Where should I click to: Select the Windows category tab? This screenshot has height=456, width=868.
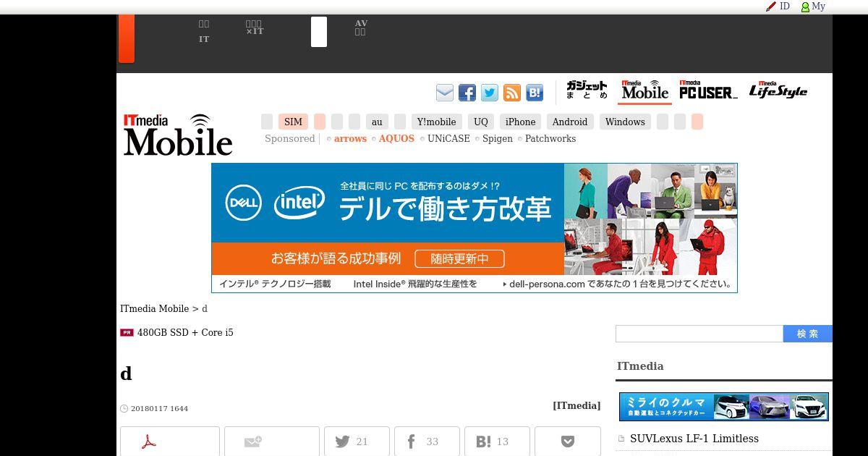point(625,122)
